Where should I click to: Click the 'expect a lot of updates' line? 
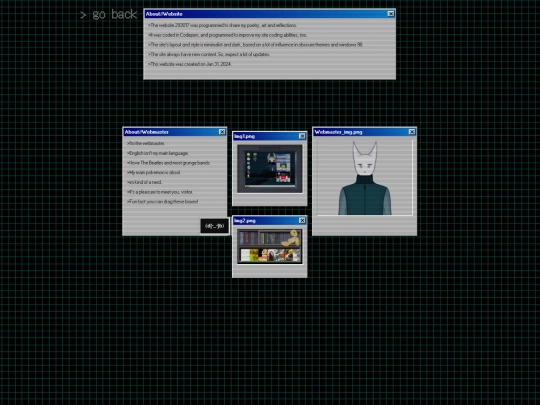click(209, 54)
